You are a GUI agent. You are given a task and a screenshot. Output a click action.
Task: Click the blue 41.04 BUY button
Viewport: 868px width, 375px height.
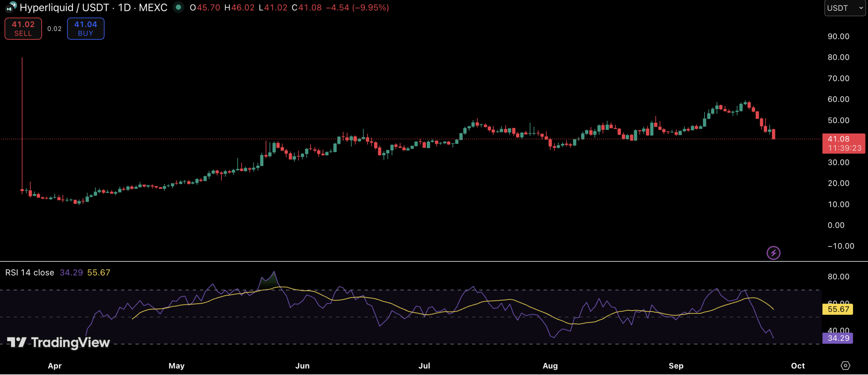click(85, 29)
